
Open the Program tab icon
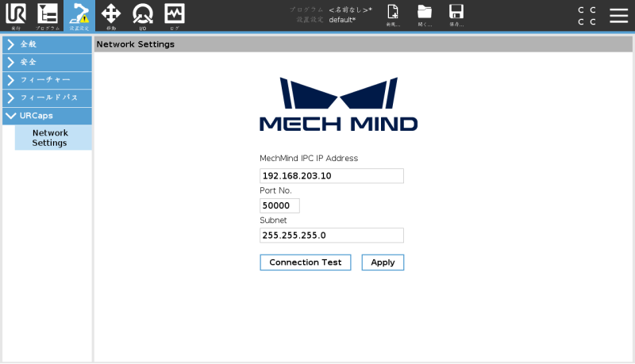click(48, 16)
